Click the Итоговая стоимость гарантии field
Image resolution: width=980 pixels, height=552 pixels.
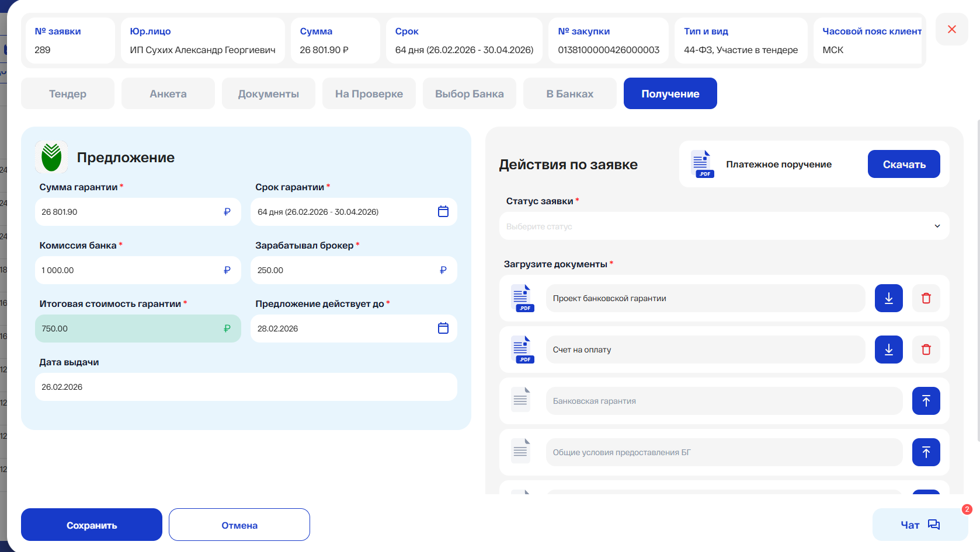[138, 329]
